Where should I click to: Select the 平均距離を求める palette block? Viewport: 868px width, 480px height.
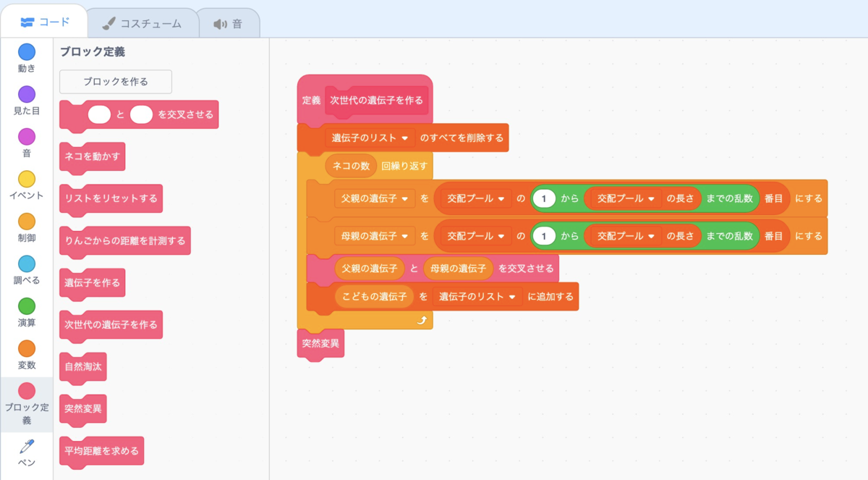tap(102, 451)
